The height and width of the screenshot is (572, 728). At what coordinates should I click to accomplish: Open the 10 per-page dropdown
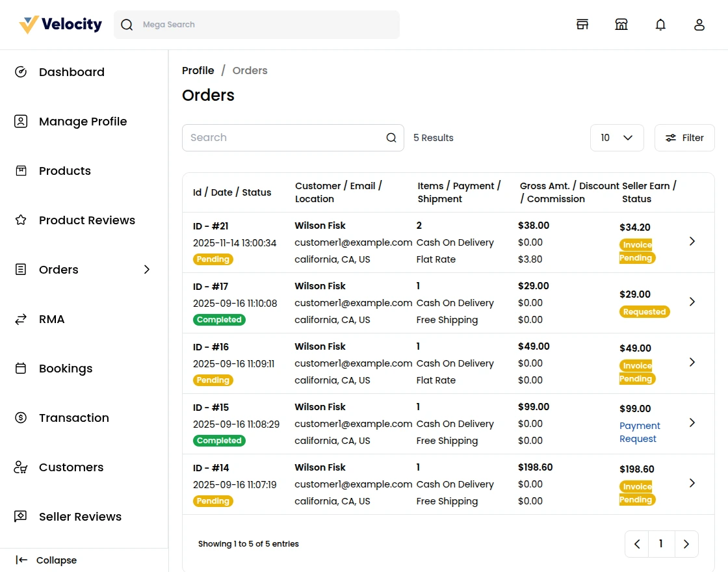click(x=616, y=138)
